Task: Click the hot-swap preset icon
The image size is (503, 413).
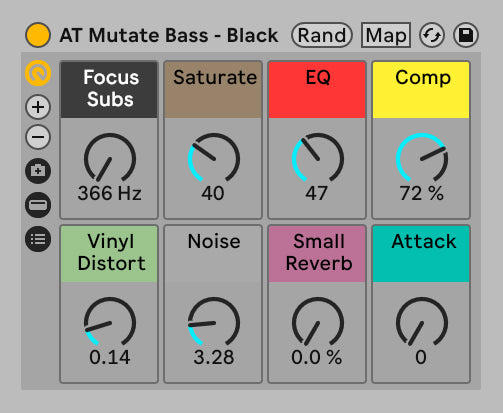Action: 432,35
